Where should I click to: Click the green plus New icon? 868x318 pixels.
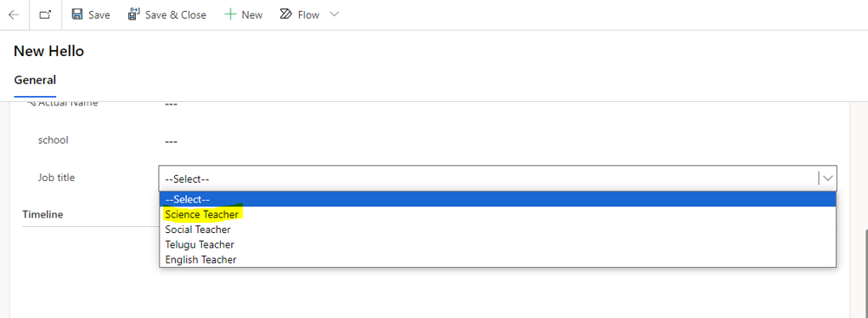click(229, 14)
